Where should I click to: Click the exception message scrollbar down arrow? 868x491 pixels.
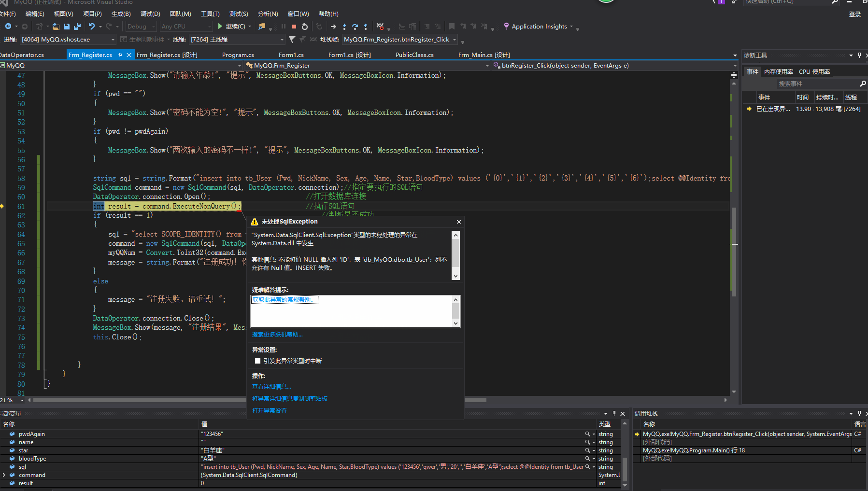[x=455, y=276]
